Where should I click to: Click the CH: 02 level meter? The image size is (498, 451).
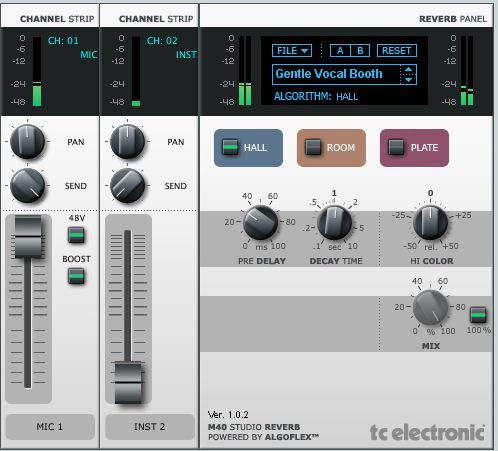136,71
